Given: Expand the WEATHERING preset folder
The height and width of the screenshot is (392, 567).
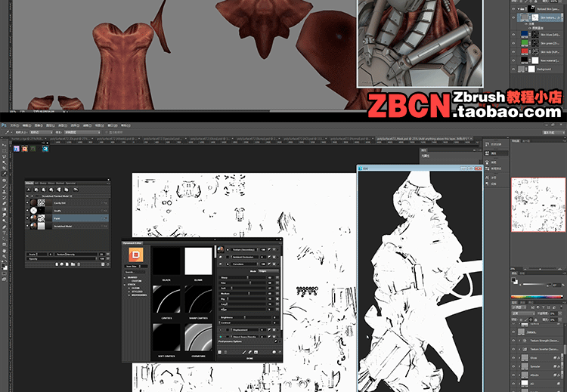Looking at the screenshot, I should click(x=129, y=295).
